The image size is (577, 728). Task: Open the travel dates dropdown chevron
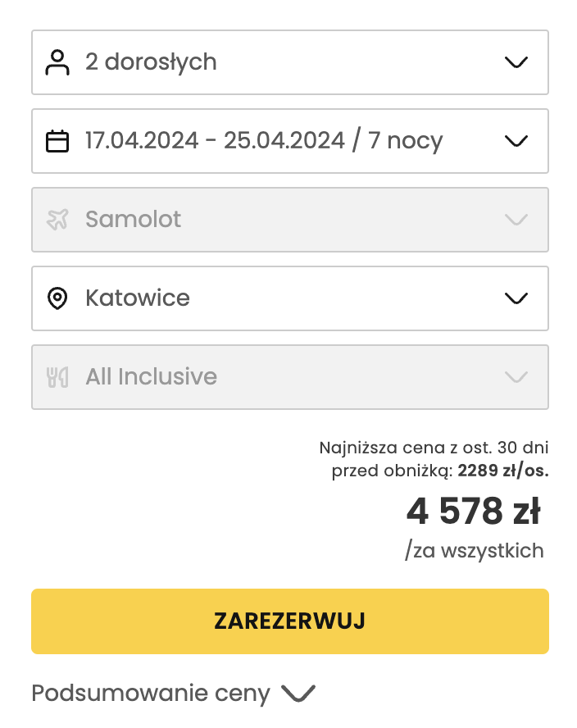516,140
